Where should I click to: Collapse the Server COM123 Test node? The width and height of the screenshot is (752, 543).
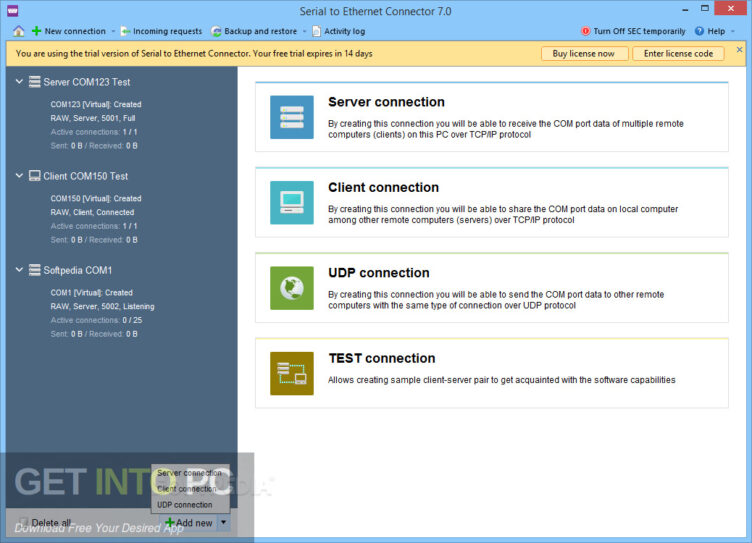tap(19, 82)
